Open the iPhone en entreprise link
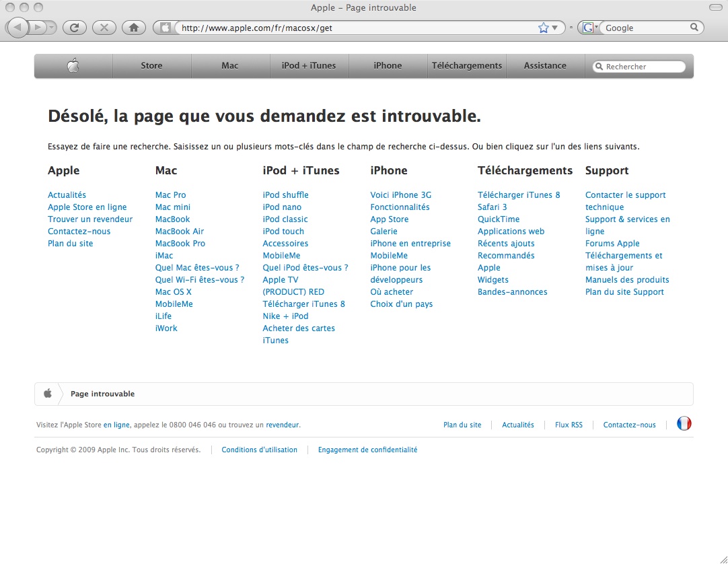Screen dimensions: 728x564 point(410,244)
